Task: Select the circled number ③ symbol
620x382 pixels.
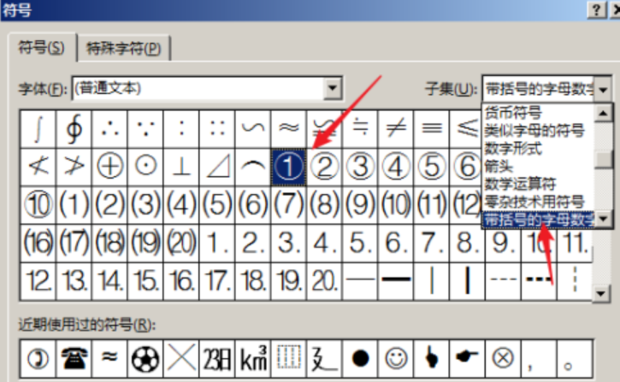Action: point(360,166)
